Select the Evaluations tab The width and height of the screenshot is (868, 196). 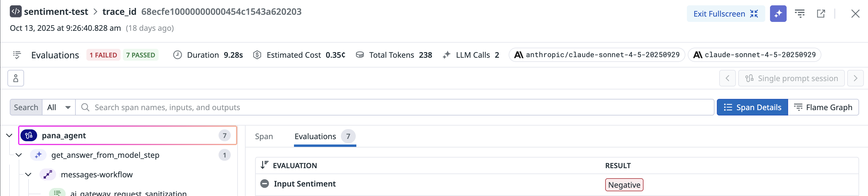[315, 136]
